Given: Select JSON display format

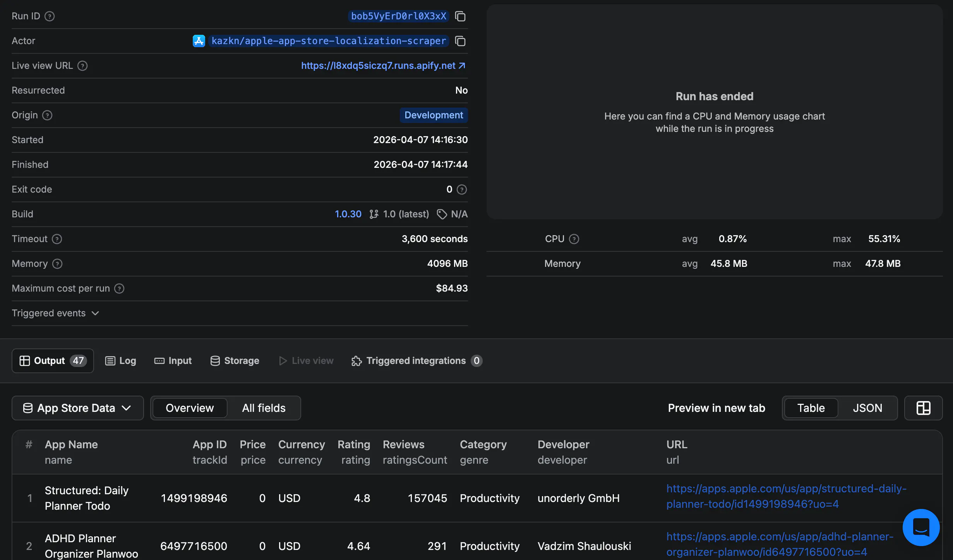Looking at the screenshot, I should [x=867, y=408].
